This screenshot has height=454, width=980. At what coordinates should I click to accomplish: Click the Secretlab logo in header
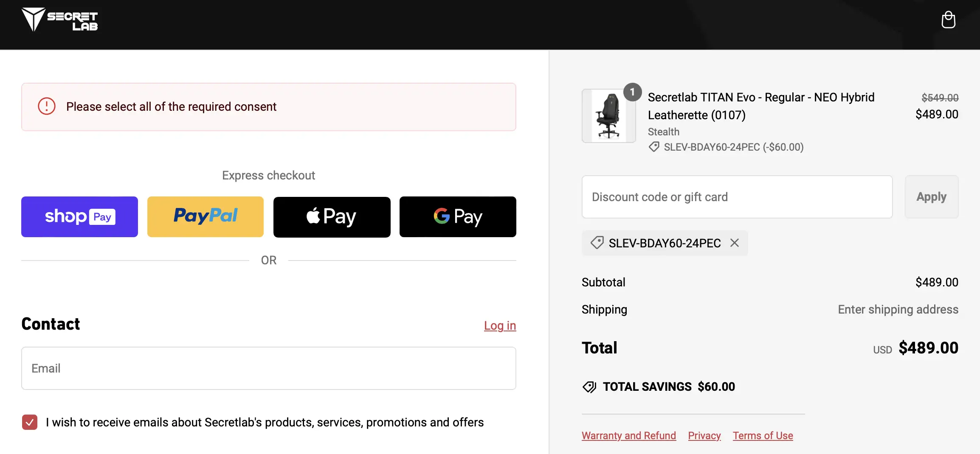tap(59, 20)
